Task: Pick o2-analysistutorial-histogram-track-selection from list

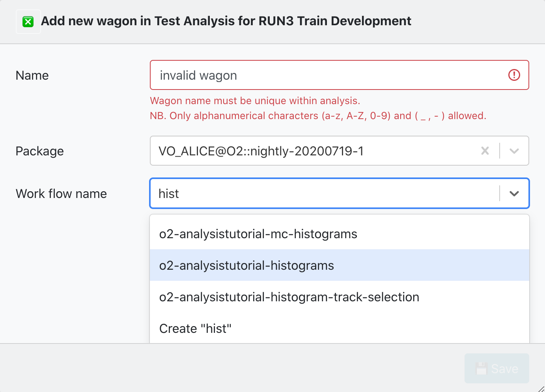Action: 289,297
